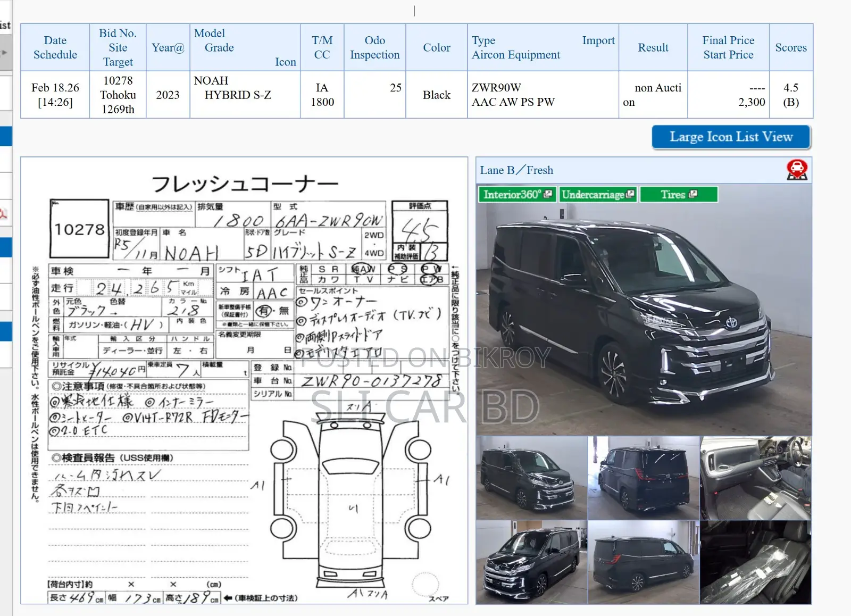The image size is (851, 616).
Task: Click the Color column header
Action: (437, 47)
